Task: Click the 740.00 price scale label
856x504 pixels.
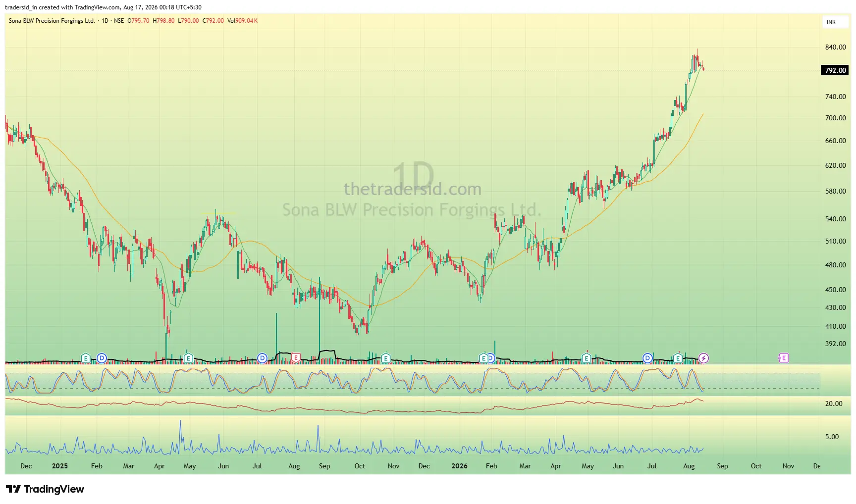Action: (835, 97)
